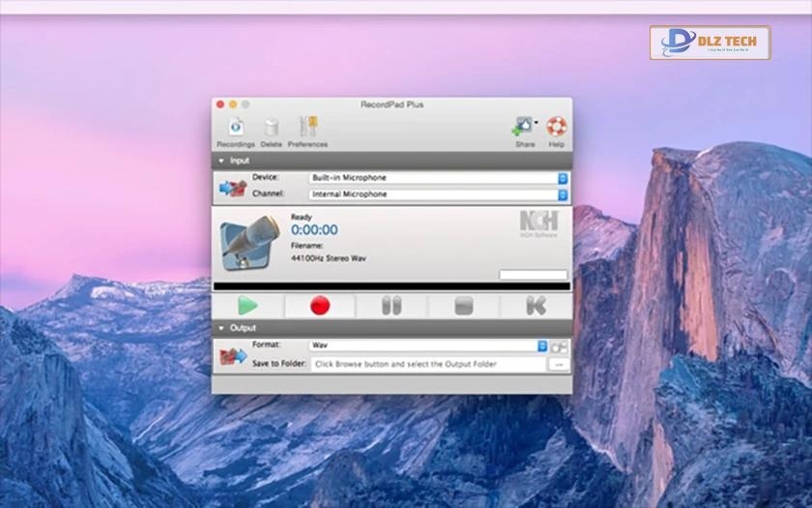This screenshot has height=508, width=812.
Task: Click the Browse button for output folder
Action: pyautogui.click(x=558, y=364)
